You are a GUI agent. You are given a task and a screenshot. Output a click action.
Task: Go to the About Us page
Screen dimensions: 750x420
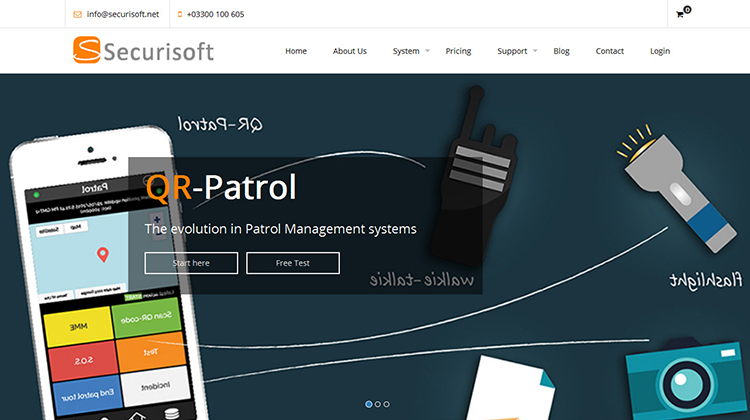[x=350, y=51]
